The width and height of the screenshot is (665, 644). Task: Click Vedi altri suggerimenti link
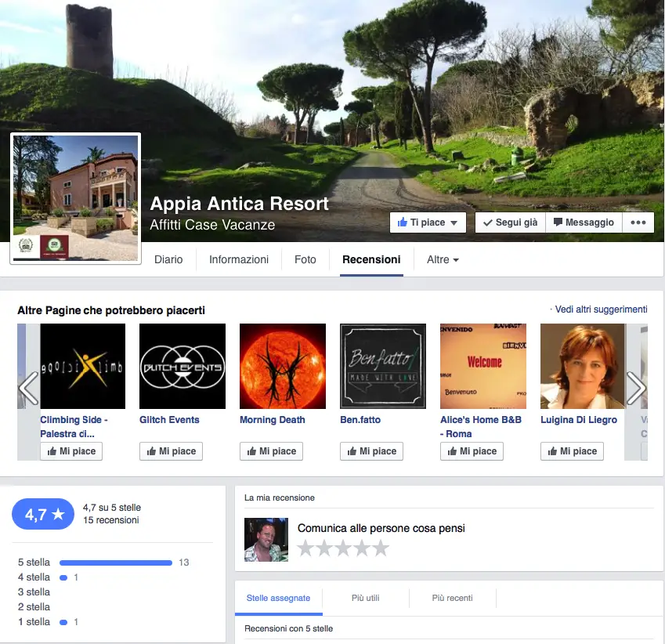[601, 309]
